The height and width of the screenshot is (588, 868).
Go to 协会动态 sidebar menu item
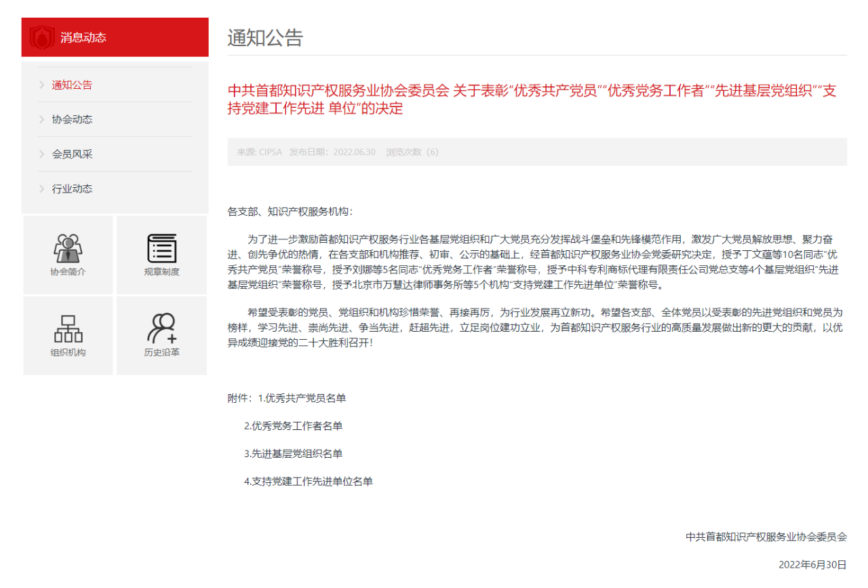72,120
